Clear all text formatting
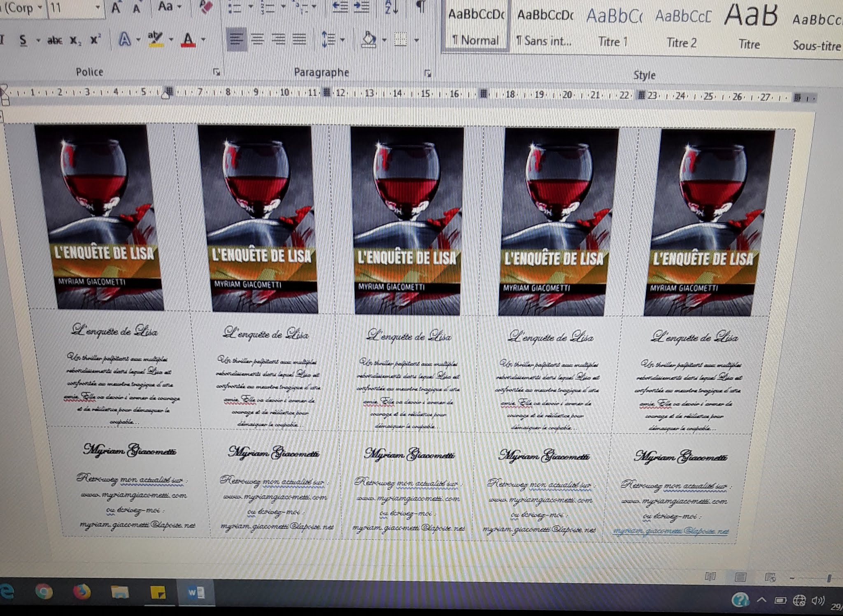This screenshot has height=616, width=843. (x=206, y=7)
